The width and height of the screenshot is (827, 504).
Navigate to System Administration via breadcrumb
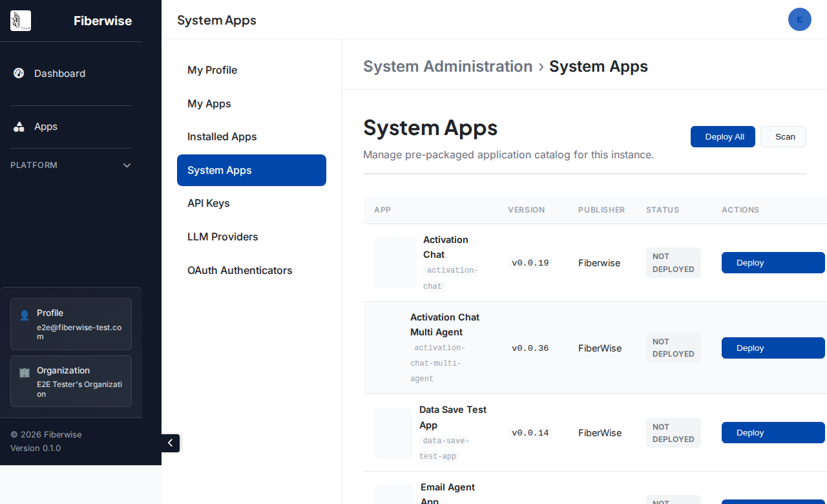pos(448,66)
